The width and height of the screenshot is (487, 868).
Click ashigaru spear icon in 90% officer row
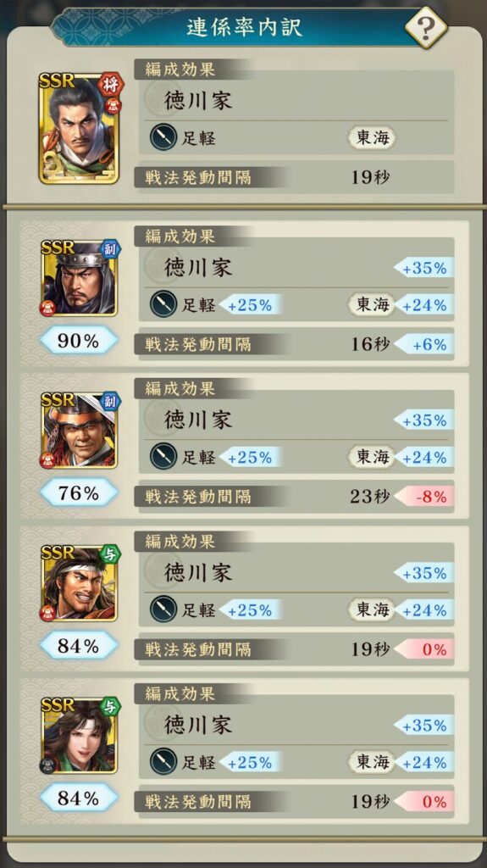163,304
